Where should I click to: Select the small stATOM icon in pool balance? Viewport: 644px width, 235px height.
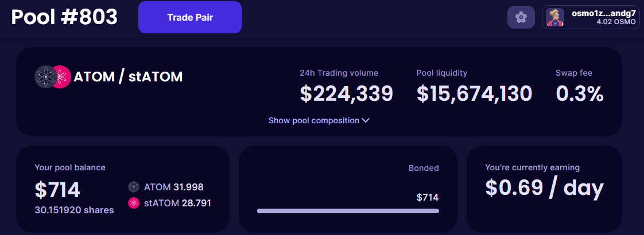pyautogui.click(x=134, y=202)
